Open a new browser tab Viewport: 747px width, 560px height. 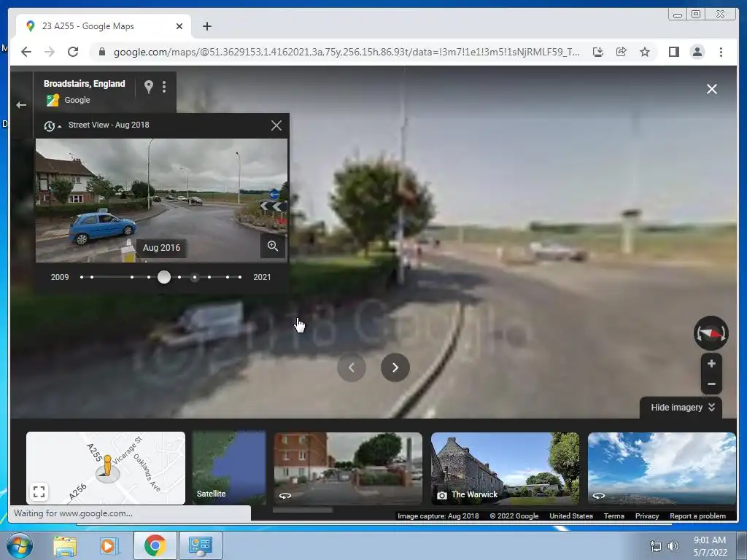pos(206,26)
